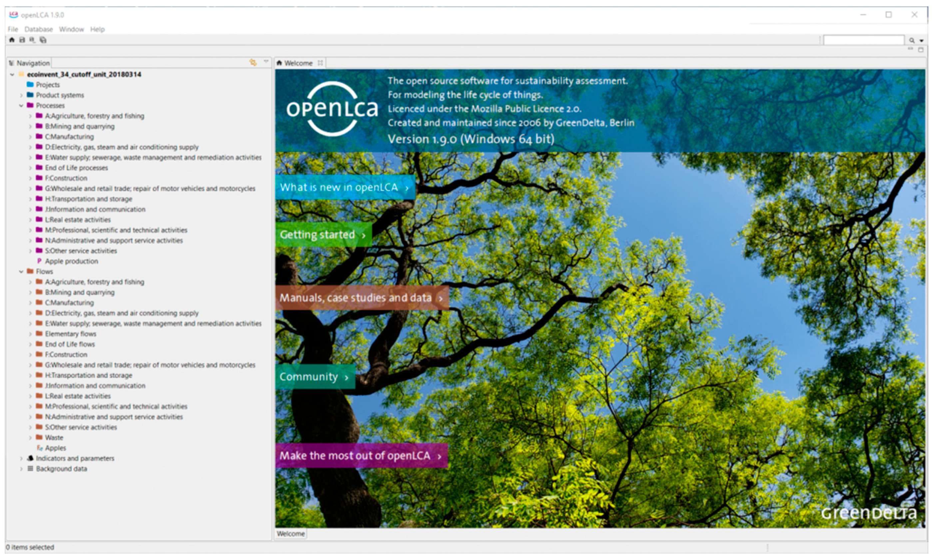
Task: Open 'Make the most out of openLCA'
Action: coord(361,455)
